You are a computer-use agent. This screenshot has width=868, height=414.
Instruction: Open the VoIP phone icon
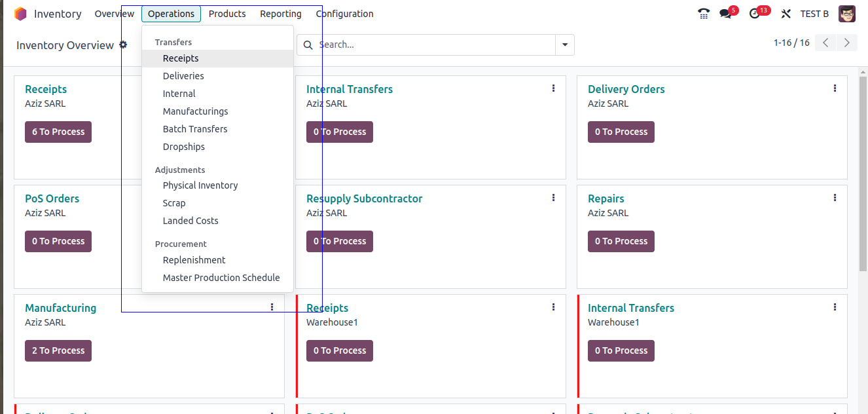point(704,14)
